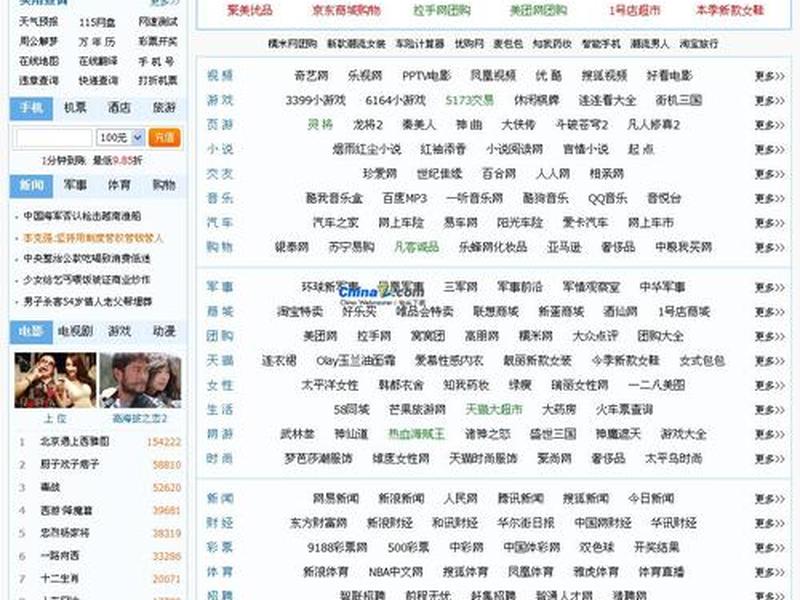
Task: Open the NBA中文网 link
Action: pyautogui.click(x=396, y=572)
